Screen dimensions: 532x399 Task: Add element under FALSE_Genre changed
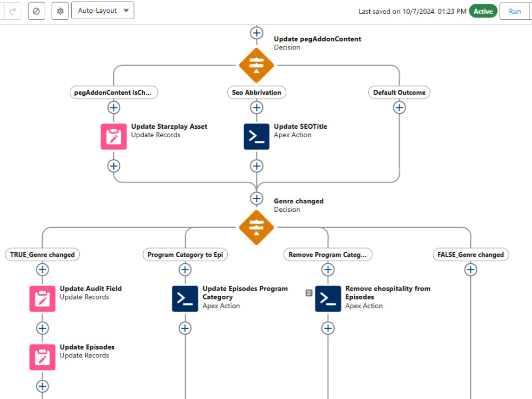pos(471,270)
